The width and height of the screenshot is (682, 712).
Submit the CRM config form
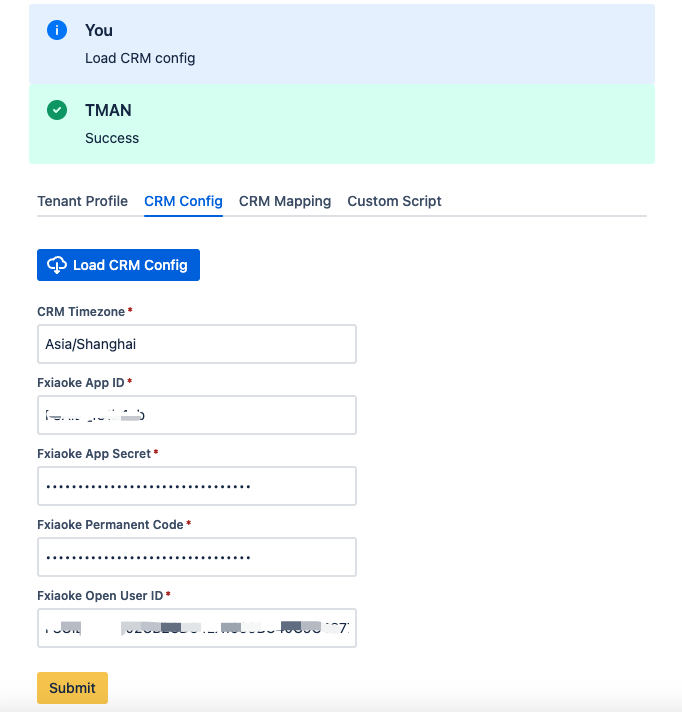[x=73, y=688]
